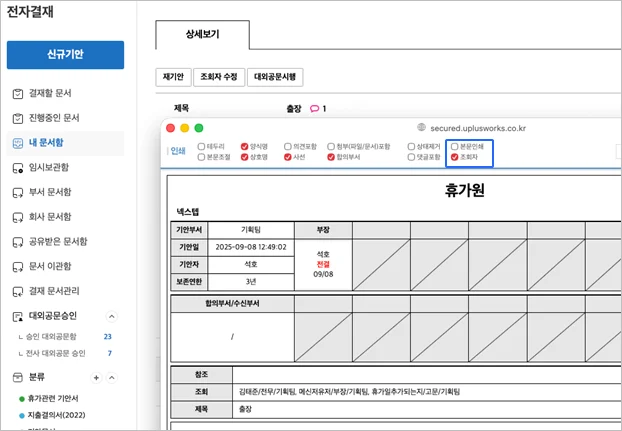Image resolution: width=622 pixels, height=431 pixels.
Task: Select 내 문서함 icon in sidebar
Action: (x=18, y=143)
